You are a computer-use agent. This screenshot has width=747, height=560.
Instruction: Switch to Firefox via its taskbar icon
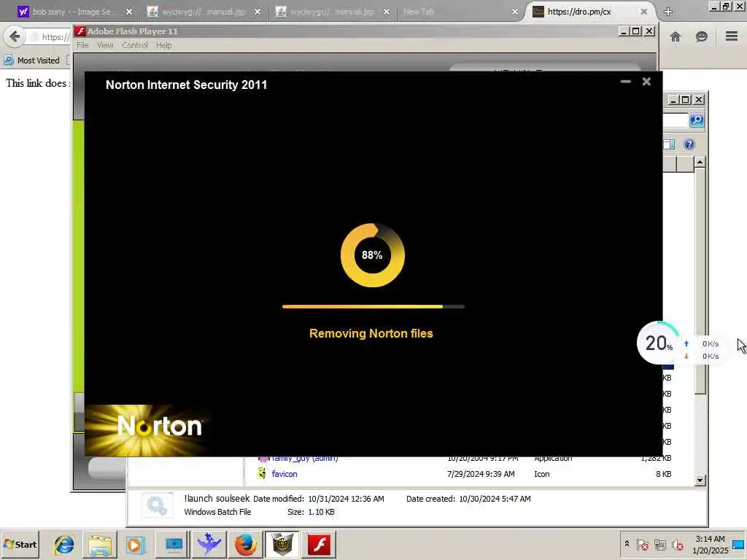point(245,544)
